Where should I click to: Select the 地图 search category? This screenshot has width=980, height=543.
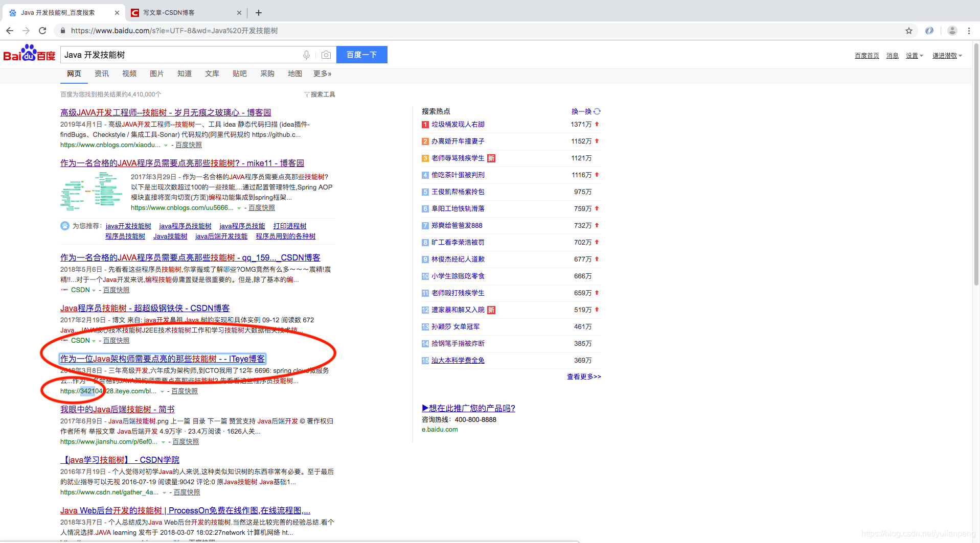coord(295,74)
